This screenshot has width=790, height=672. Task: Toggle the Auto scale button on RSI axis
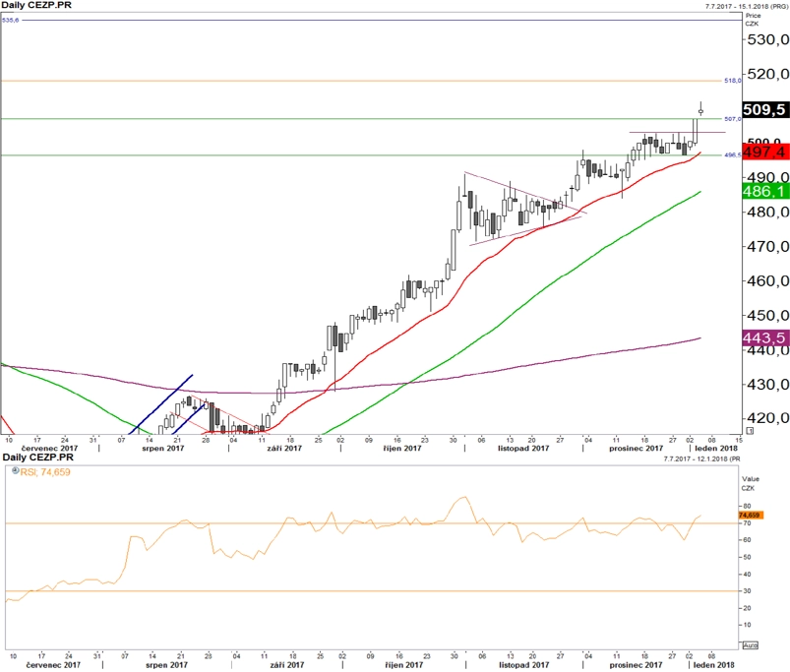(751, 645)
